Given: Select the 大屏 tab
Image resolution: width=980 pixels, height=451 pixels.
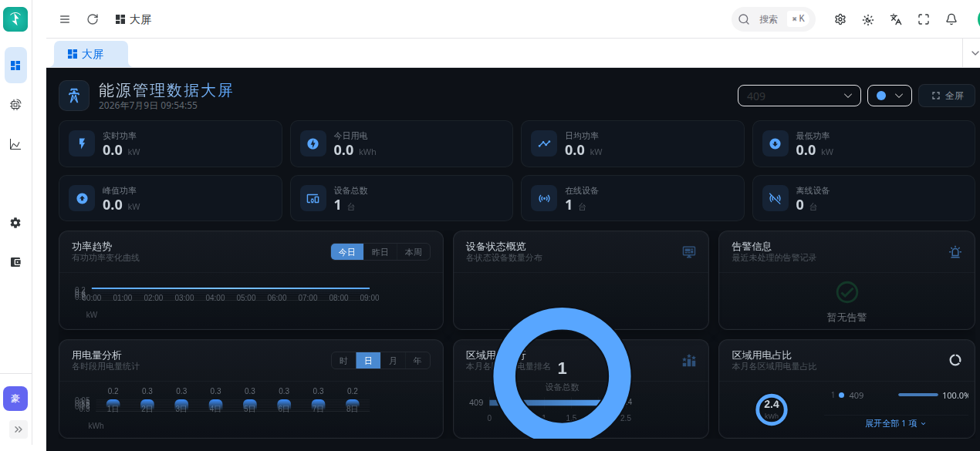Looking at the screenshot, I should [x=91, y=54].
